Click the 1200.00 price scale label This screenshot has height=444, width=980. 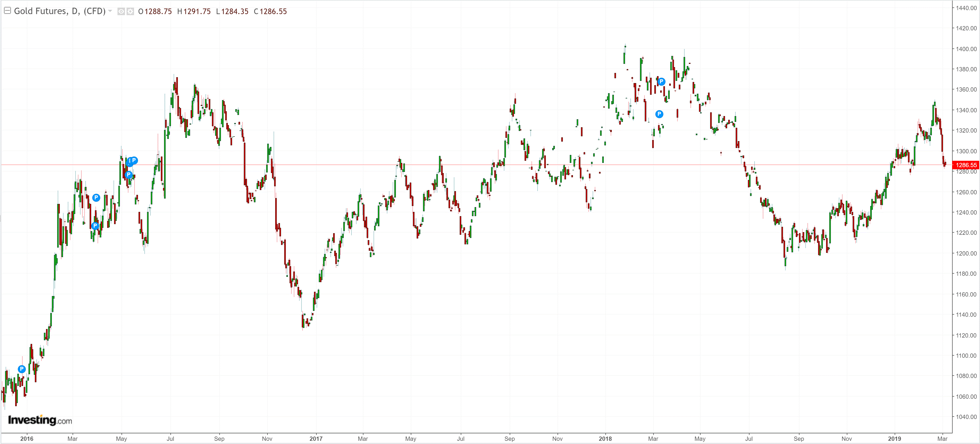point(966,253)
